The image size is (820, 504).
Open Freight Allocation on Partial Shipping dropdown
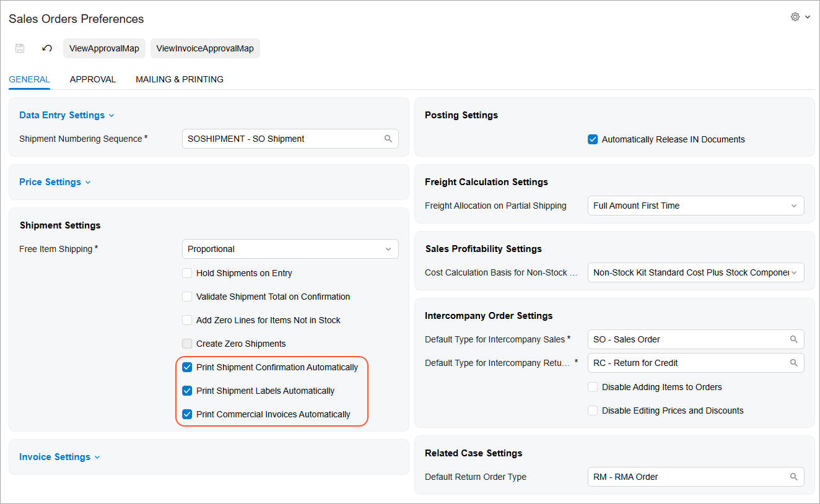click(x=696, y=206)
